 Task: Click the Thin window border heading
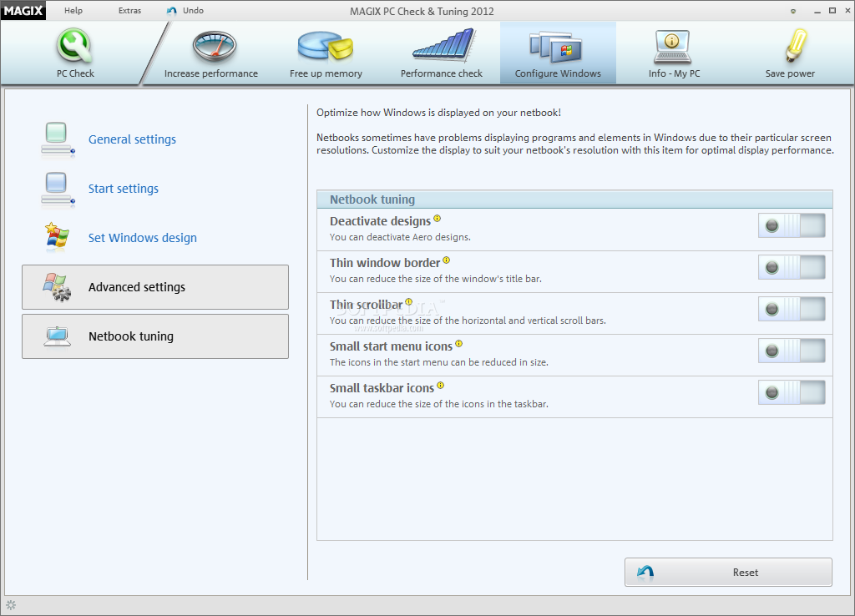click(384, 263)
